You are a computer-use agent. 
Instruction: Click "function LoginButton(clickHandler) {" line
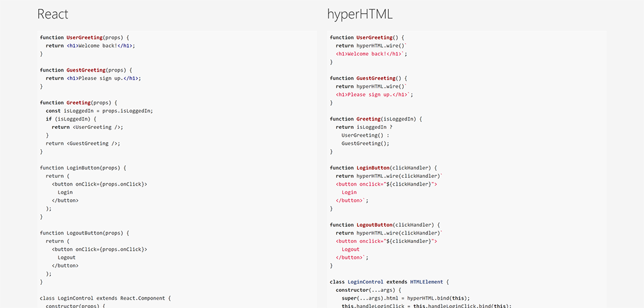[x=383, y=168]
